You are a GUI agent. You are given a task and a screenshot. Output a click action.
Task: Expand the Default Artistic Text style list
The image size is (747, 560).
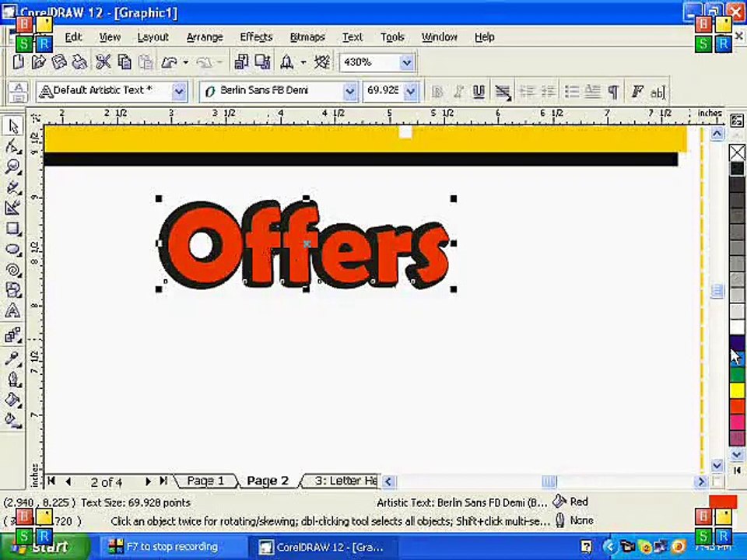[179, 91]
